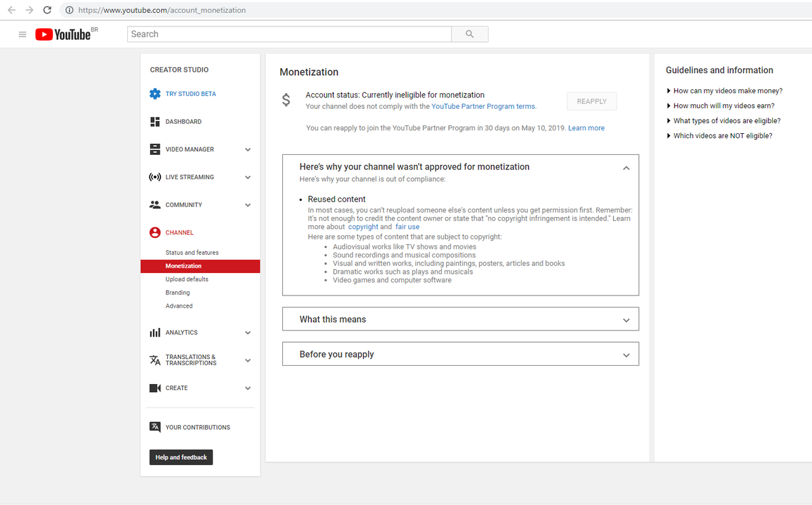
Task: Click the Guidelines and information heading
Action: point(719,70)
